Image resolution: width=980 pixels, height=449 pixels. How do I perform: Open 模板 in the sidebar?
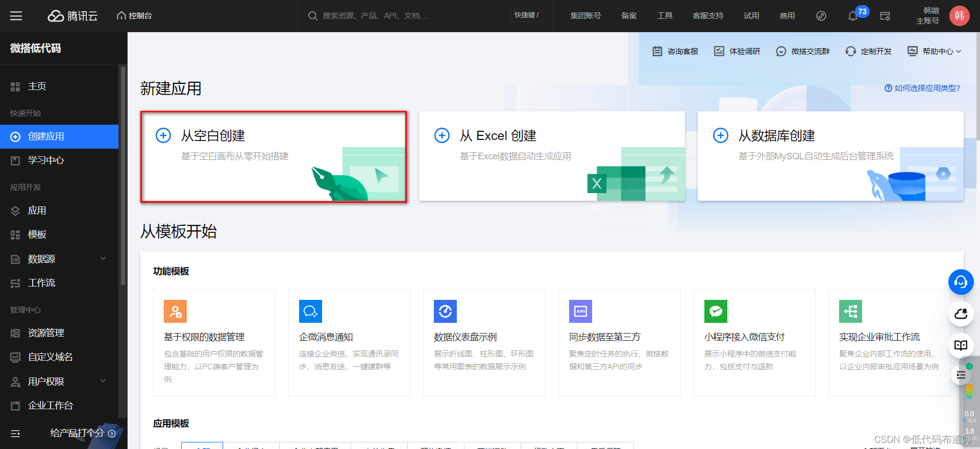(59, 234)
